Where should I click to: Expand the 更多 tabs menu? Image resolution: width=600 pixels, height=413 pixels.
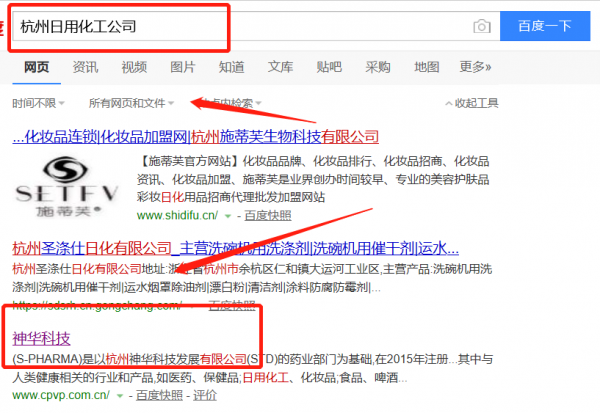click(475, 67)
